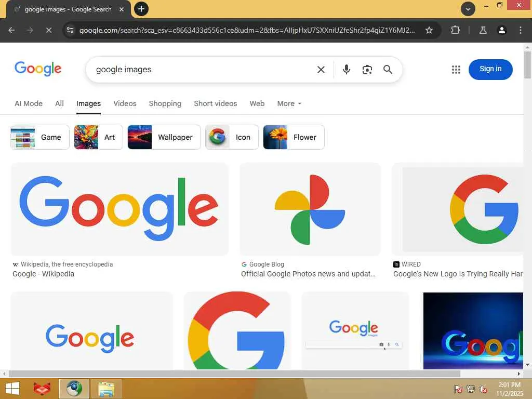Screen dimensions: 532x399
Task: Open the blue glowing 3D Google image
Action: tap(473, 331)
